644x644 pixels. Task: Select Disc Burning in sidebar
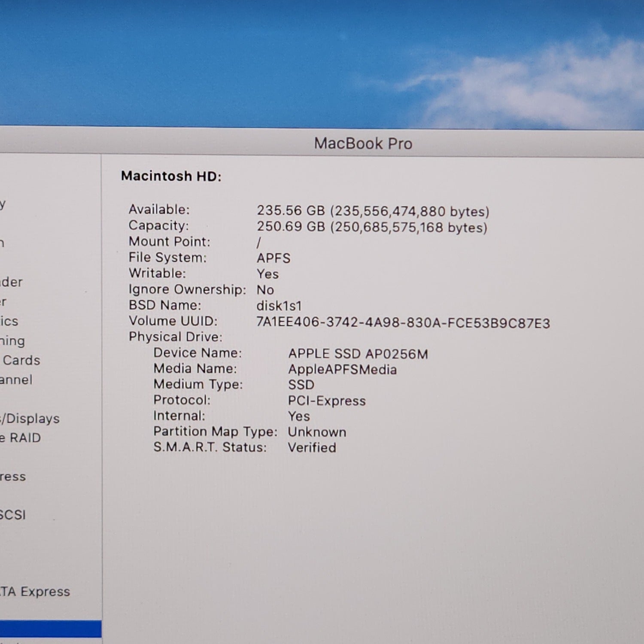[x=13, y=341]
